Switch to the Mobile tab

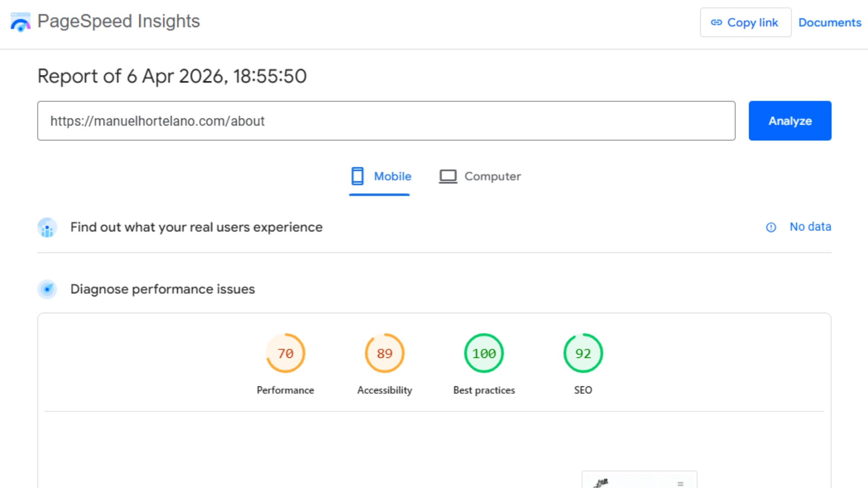(x=381, y=176)
